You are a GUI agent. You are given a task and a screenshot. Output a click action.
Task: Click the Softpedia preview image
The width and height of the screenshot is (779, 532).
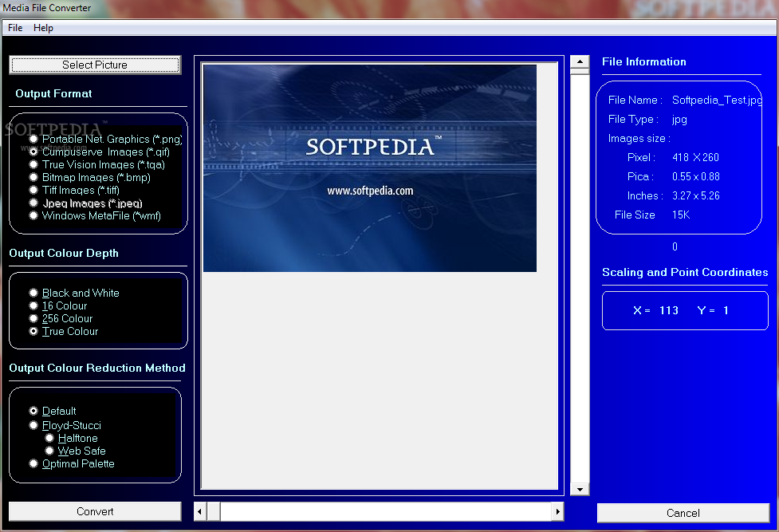(x=370, y=168)
